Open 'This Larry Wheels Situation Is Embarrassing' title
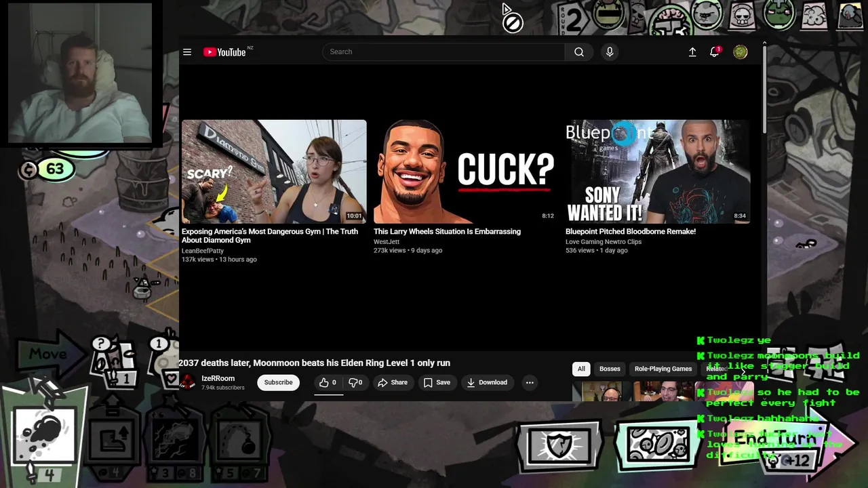This screenshot has width=868, height=488. click(447, 232)
